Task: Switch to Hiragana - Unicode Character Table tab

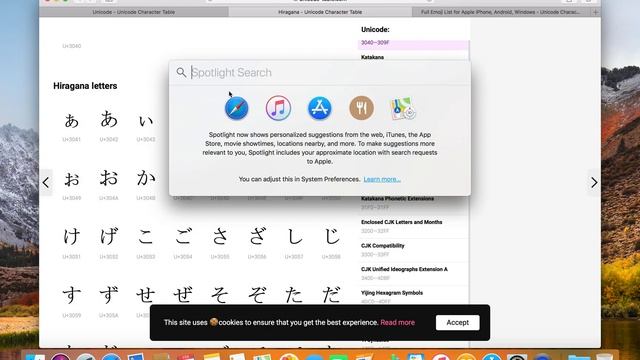Action: (x=320, y=12)
